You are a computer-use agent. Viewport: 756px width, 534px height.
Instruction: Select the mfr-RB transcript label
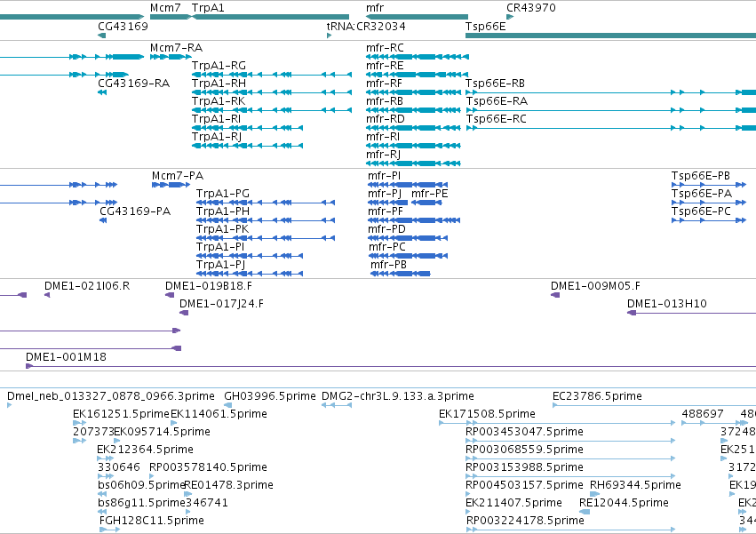click(385, 101)
